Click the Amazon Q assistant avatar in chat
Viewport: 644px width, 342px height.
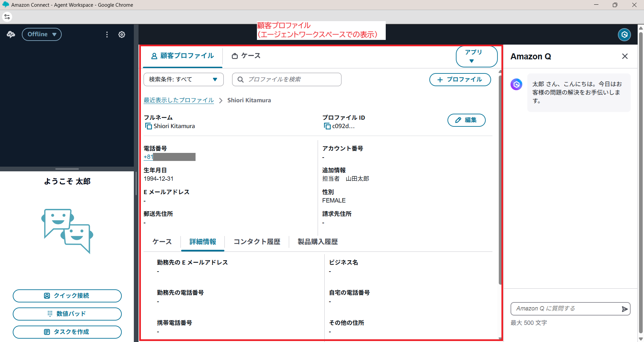coord(516,84)
